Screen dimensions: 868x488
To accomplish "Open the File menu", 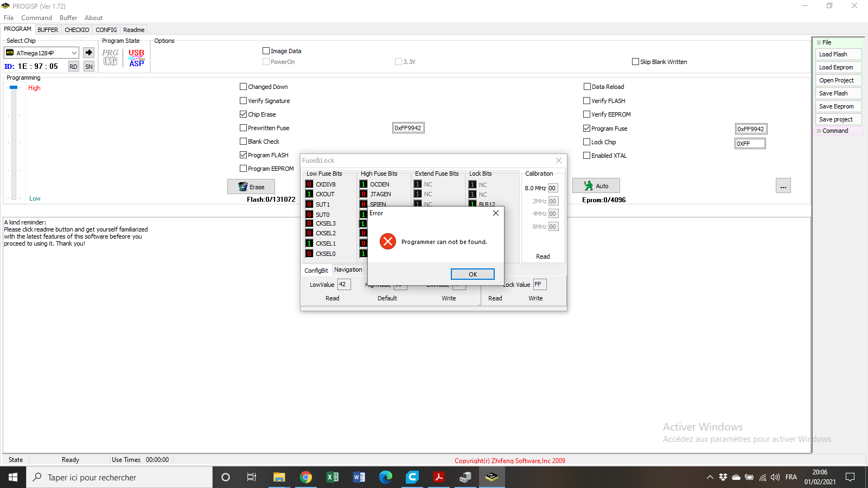I will coord(9,18).
